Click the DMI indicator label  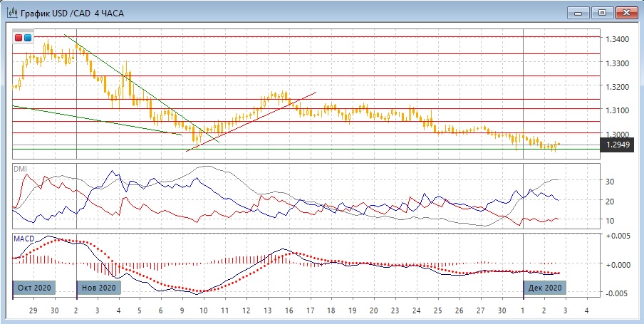[x=21, y=168]
